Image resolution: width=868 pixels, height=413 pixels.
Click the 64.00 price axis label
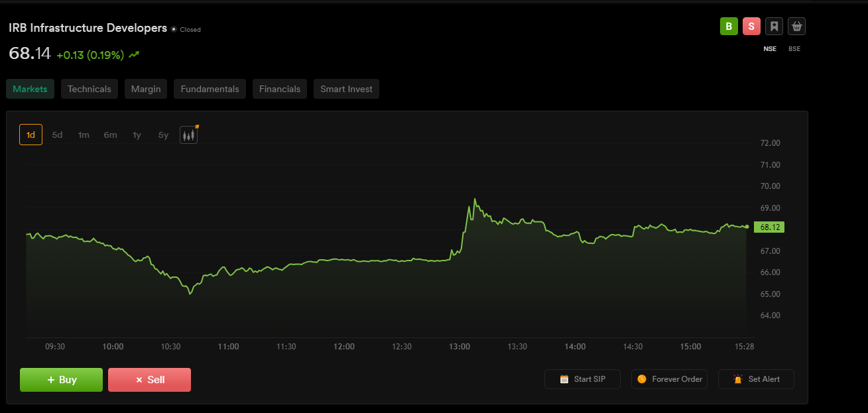click(x=770, y=316)
